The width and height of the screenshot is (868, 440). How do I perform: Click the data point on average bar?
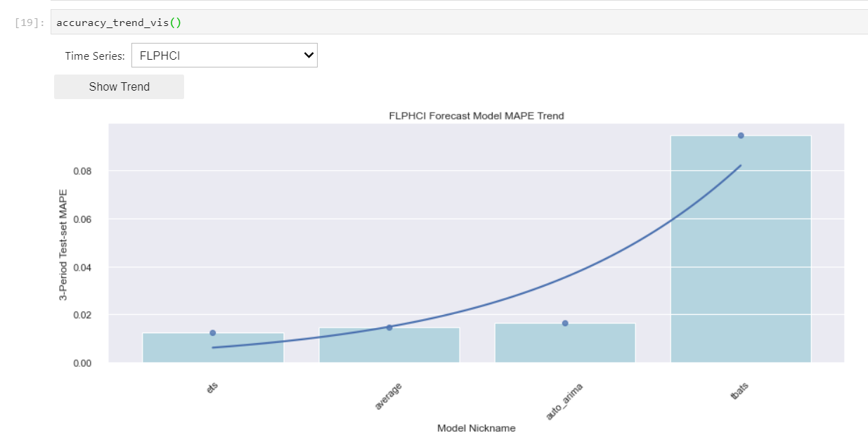click(389, 328)
